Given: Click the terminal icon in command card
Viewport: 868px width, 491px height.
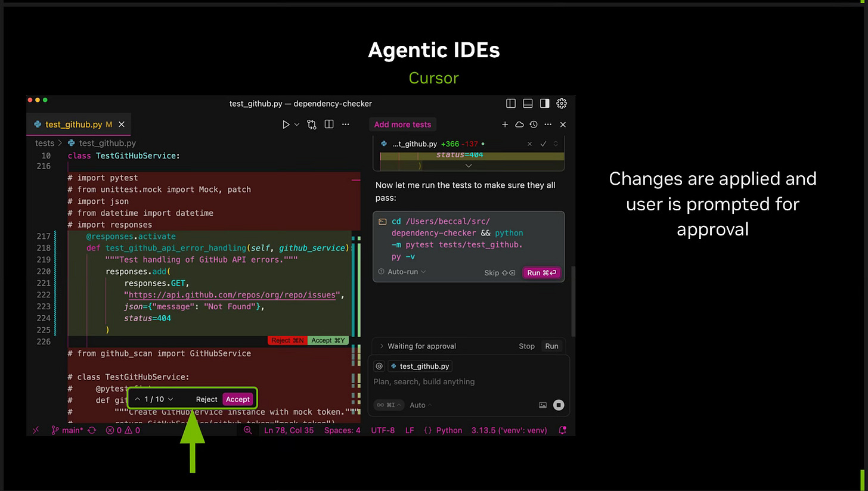Looking at the screenshot, I should (x=383, y=222).
